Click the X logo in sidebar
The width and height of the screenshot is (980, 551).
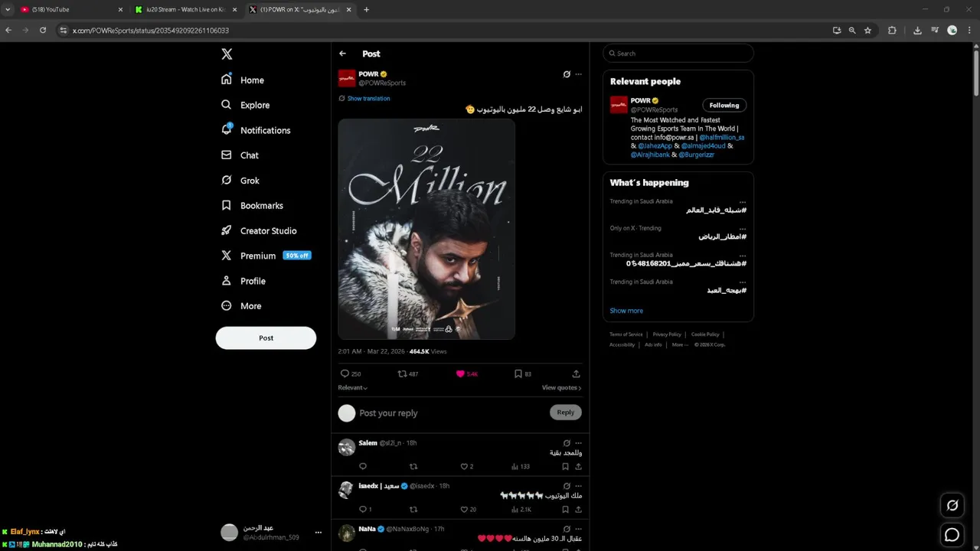pos(227,54)
